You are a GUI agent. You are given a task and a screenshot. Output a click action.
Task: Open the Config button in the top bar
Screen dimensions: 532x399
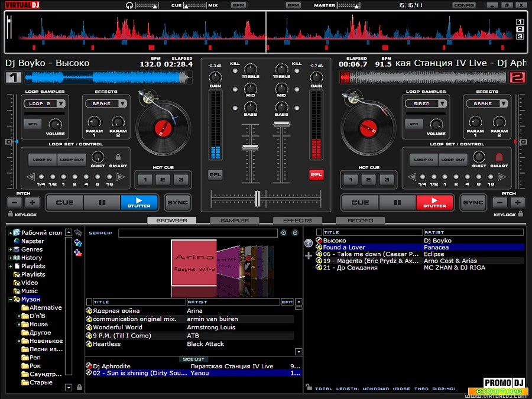464,5
